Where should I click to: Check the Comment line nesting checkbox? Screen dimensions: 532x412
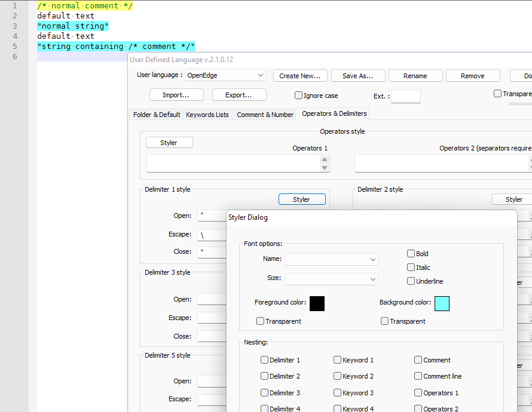(x=418, y=376)
